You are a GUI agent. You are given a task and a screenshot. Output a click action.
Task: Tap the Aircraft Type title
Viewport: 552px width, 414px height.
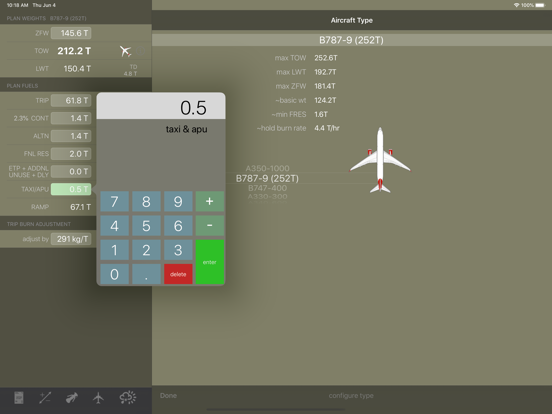point(352,20)
